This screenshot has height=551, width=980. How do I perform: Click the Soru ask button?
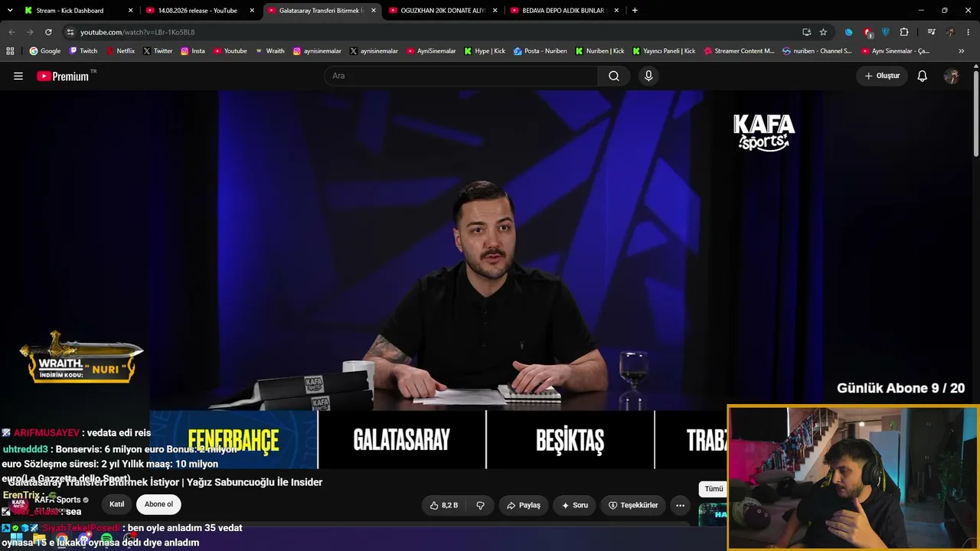[x=575, y=505]
